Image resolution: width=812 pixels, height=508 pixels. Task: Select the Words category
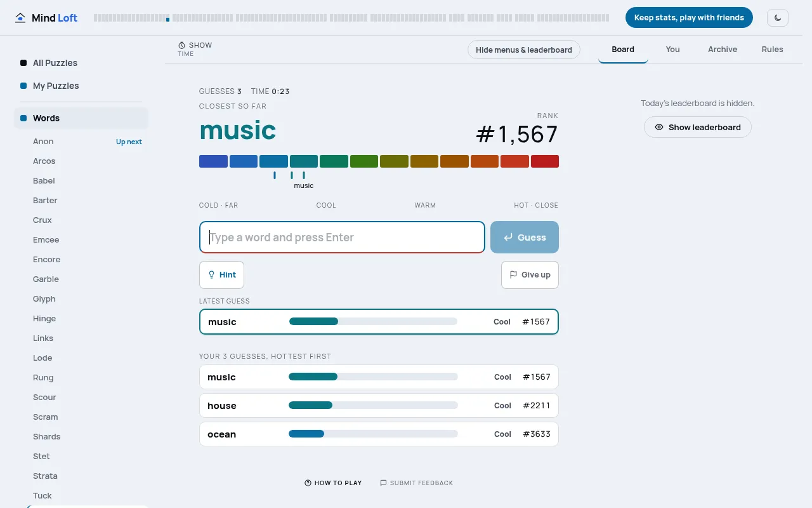click(81, 118)
